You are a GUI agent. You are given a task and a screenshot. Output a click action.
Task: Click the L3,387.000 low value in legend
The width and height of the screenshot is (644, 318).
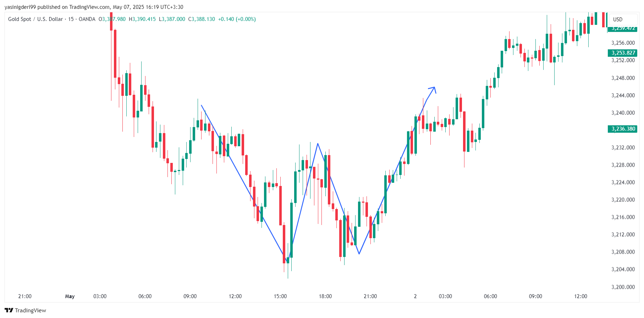coord(172,19)
